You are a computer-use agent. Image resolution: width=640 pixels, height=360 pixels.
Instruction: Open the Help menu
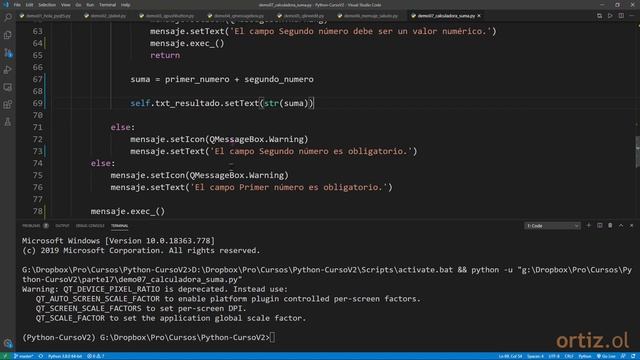pyautogui.click(x=125, y=5)
